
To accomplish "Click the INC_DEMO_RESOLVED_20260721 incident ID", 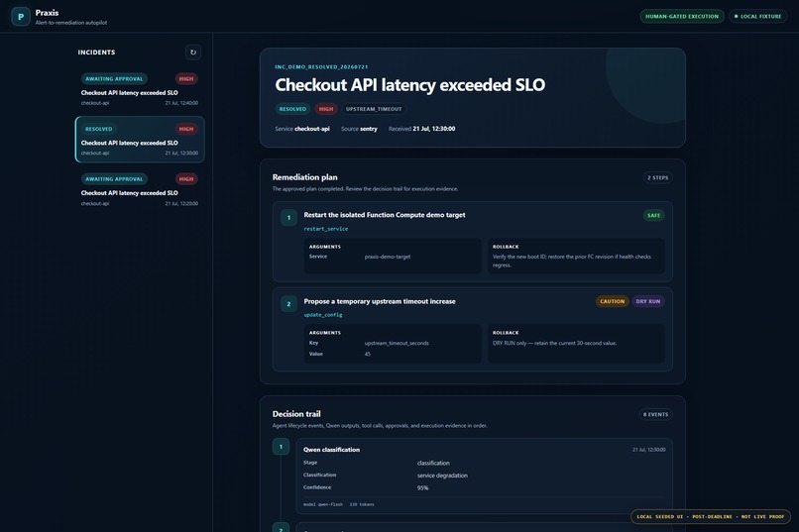I will (321, 66).
